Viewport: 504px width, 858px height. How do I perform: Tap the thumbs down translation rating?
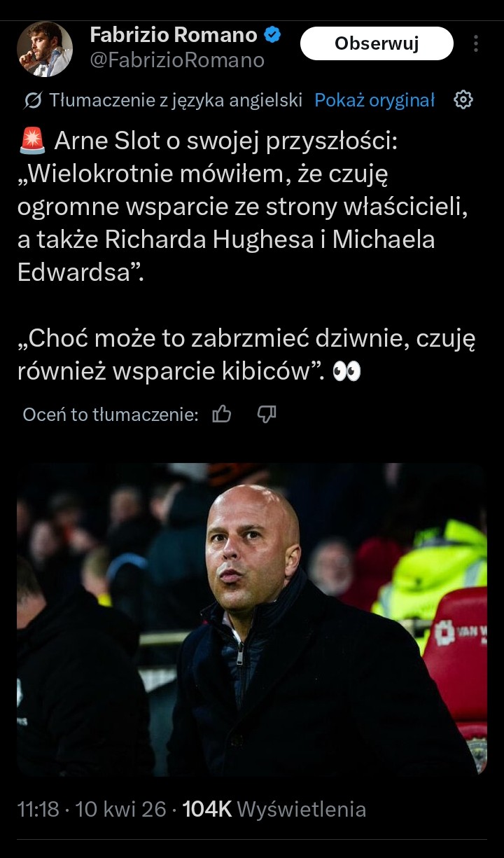[x=267, y=415]
